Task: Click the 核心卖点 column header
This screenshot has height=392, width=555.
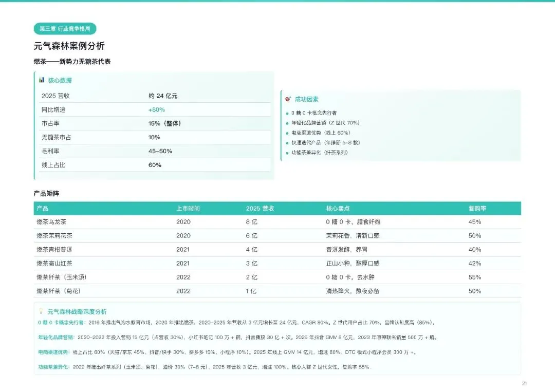Action: (x=338, y=209)
